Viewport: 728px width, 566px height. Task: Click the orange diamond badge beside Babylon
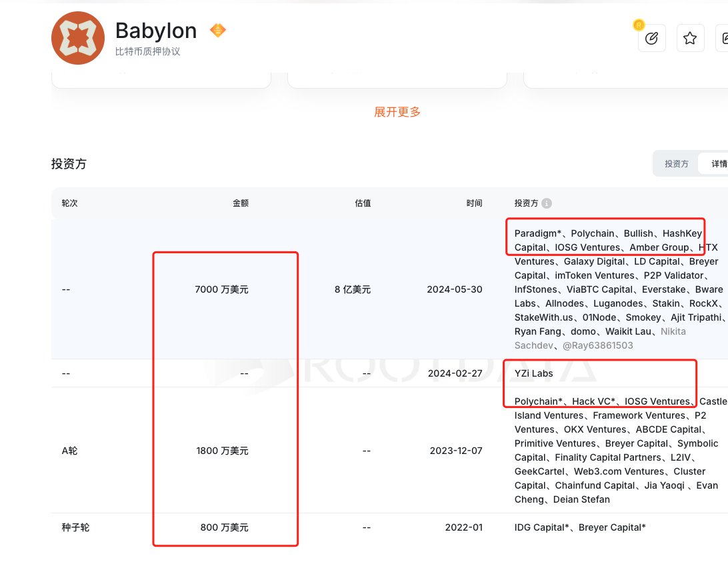coord(218,30)
